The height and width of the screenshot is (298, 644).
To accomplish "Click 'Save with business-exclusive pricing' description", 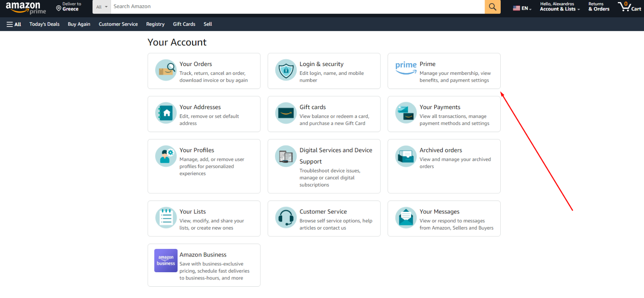I will point(215,271).
